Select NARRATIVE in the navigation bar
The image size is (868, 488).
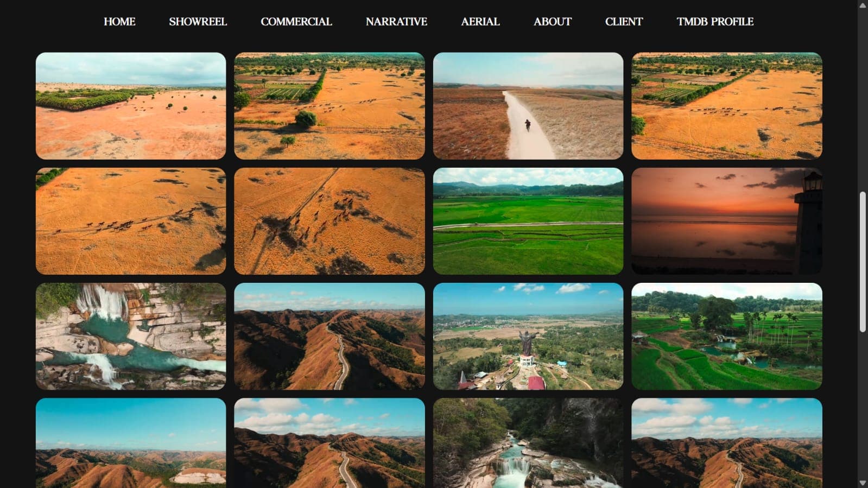pos(396,22)
